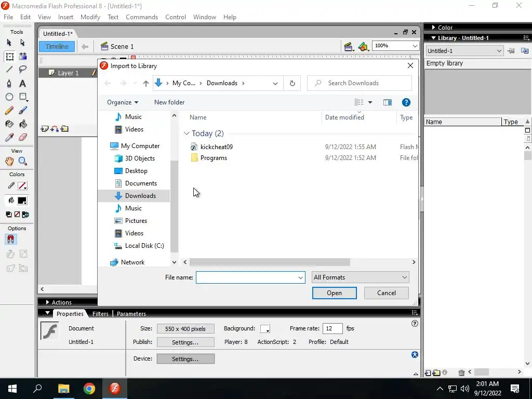Image resolution: width=532 pixels, height=399 pixels.
Task: Select the kickcheat09 file
Action: 217,147
